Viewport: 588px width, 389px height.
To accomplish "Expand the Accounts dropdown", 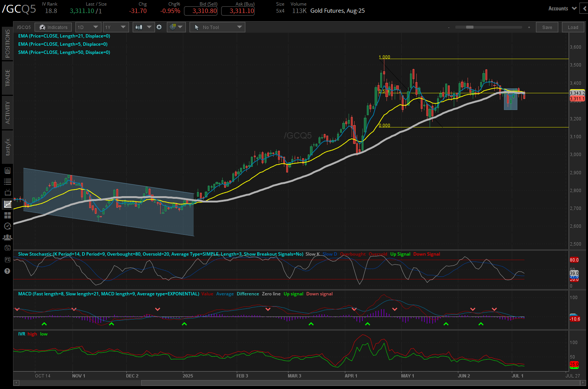I will coord(562,9).
